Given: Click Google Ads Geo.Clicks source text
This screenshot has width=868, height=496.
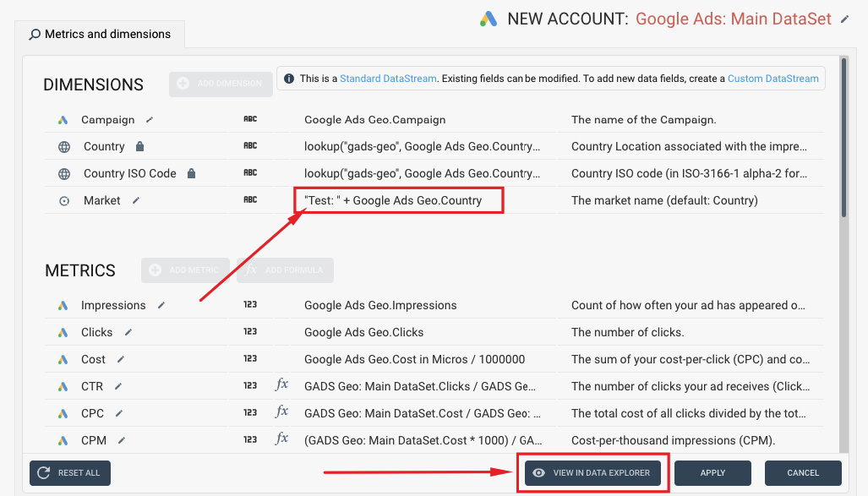Looking at the screenshot, I should click(363, 332).
